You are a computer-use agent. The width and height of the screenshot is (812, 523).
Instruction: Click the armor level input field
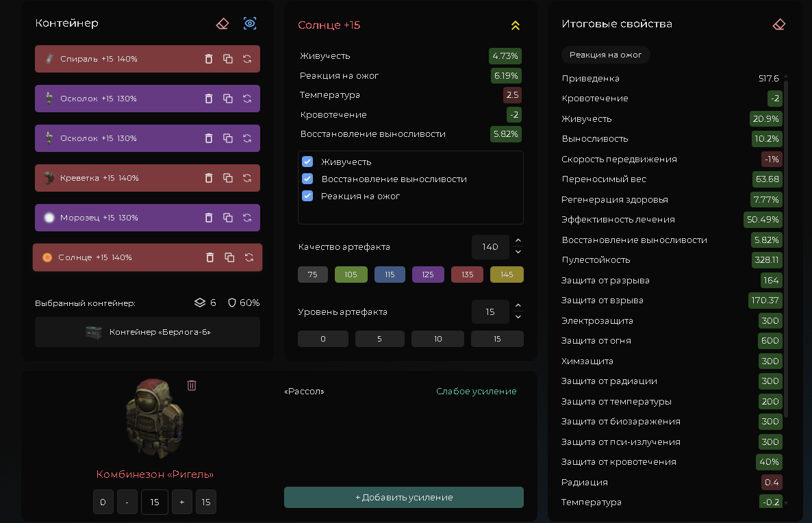coord(155,502)
